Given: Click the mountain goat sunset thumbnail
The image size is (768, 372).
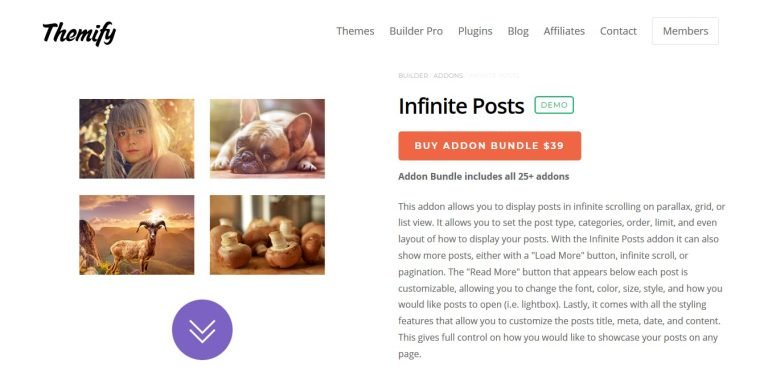Looking at the screenshot, I should [137, 234].
